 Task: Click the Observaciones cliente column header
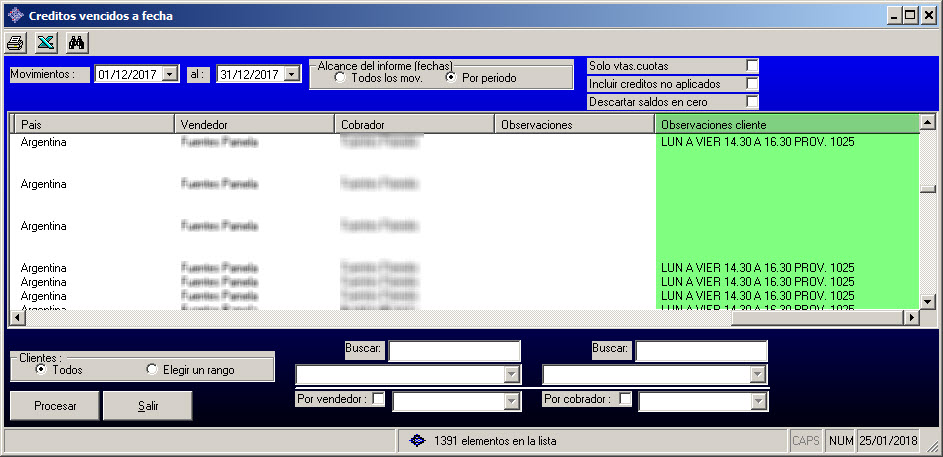pyautogui.click(x=786, y=124)
